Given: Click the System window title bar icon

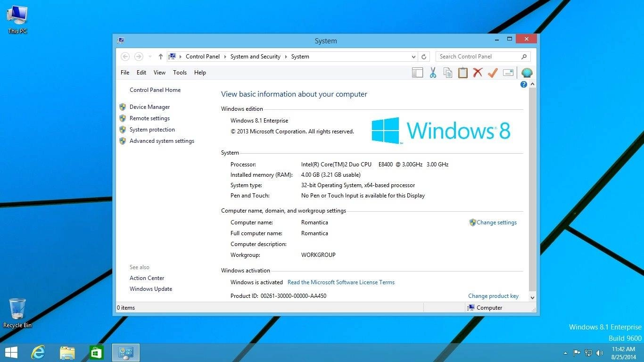Looking at the screenshot, I should [120, 41].
